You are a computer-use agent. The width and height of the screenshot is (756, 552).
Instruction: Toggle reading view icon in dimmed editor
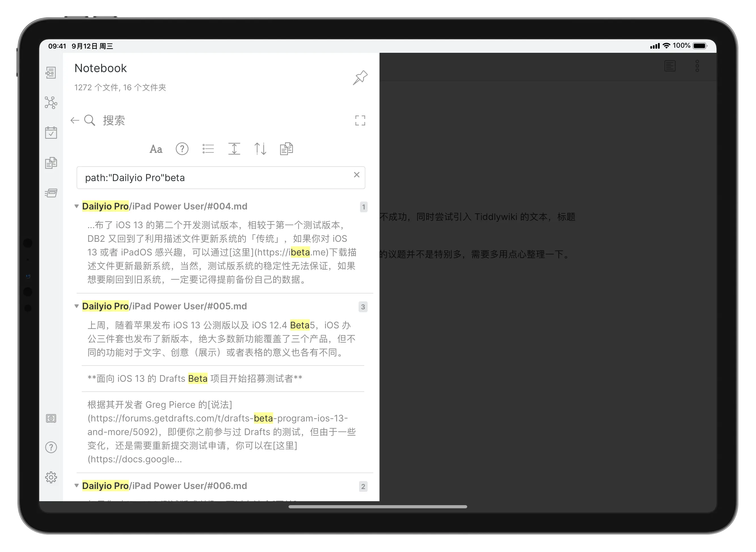click(x=670, y=66)
